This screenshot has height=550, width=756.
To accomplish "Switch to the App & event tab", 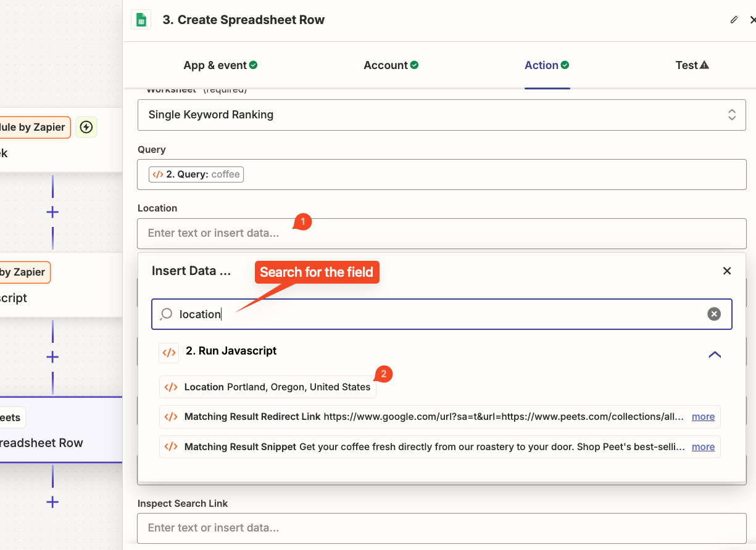I will tap(220, 65).
